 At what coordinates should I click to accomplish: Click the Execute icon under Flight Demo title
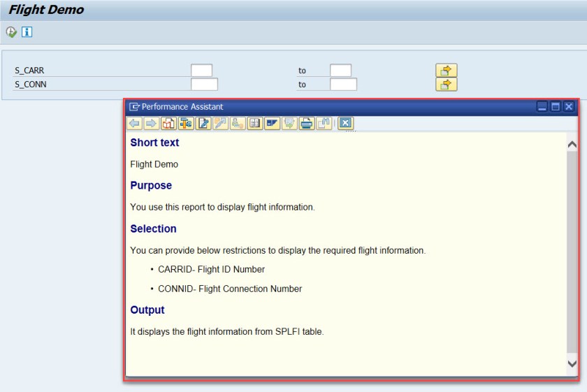click(11, 32)
